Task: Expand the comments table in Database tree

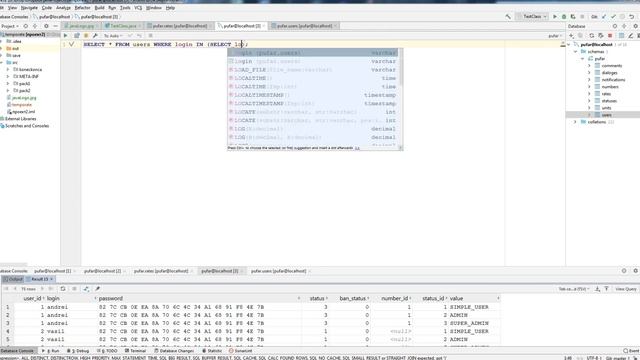Action: (x=589, y=66)
